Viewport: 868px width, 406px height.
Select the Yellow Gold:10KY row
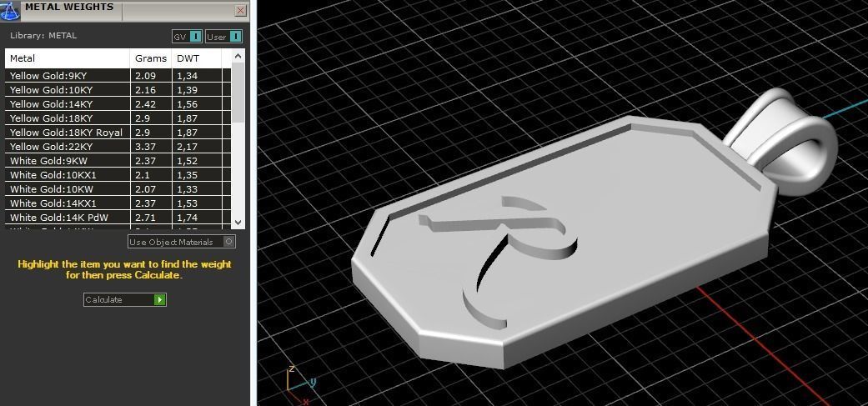tap(118, 89)
